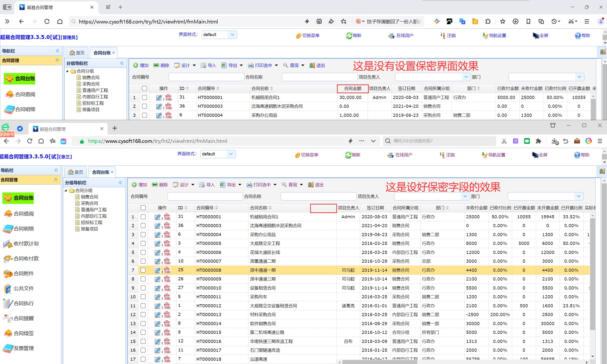This screenshot has height=364, width=607.
Task: Select the checkbox for HT0000006 花城大道延长线
Action: pyautogui.click(x=143, y=252)
